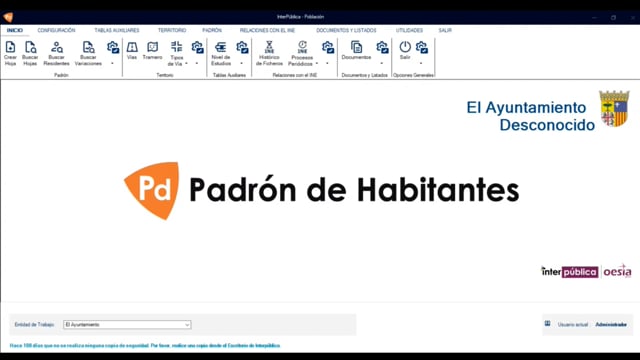Image resolution: width=640 pixels, height=360 pixels.
Task: Switch to the UTILIDADES tab
Action: click(x=409, y=30)
